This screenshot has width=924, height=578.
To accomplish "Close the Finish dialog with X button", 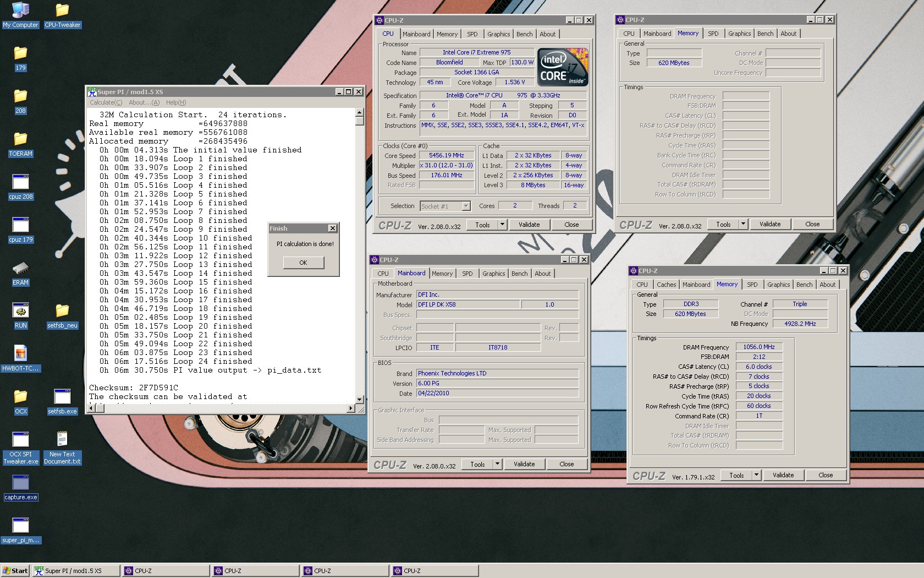I will tap(332, 228).
